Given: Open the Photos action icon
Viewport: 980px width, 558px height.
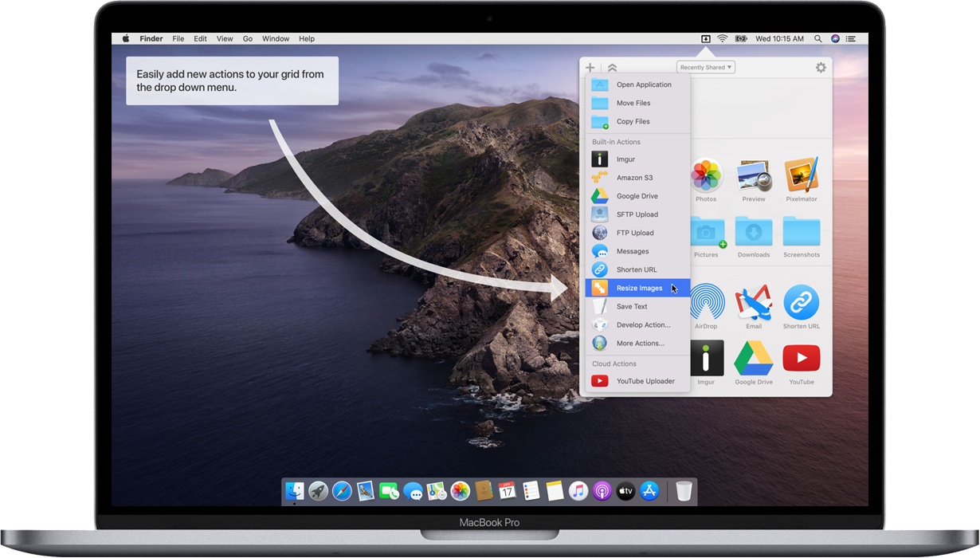Looking at the screenshot, I should point(707,177).
